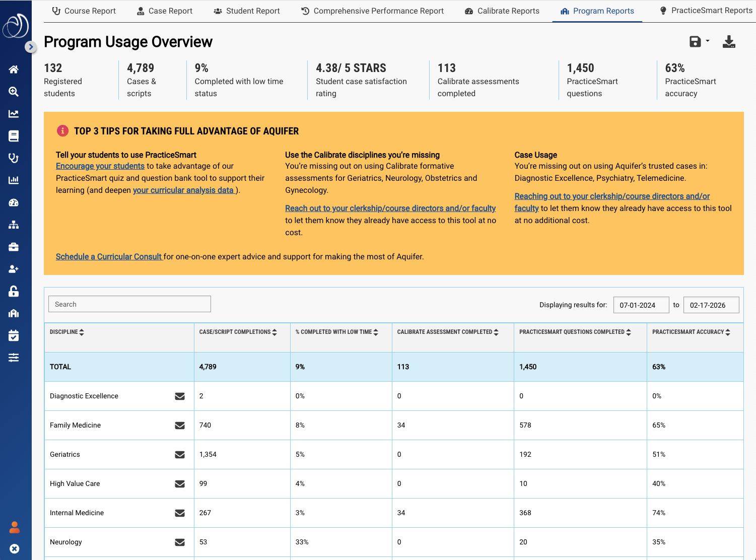Click the Calibrate gauge icon in the sidebar
The width and height of the screenshot is (756, 560).
point(13,202)
